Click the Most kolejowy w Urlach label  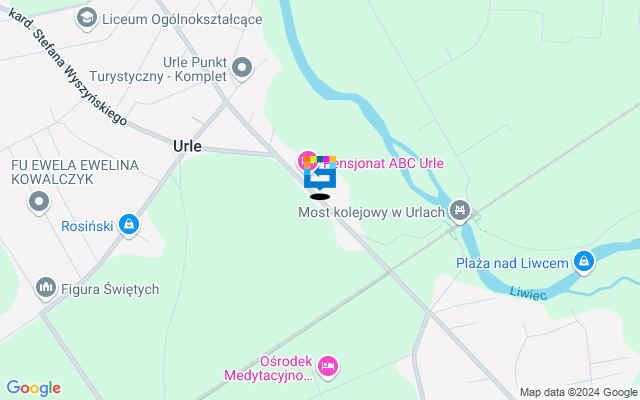371,212
